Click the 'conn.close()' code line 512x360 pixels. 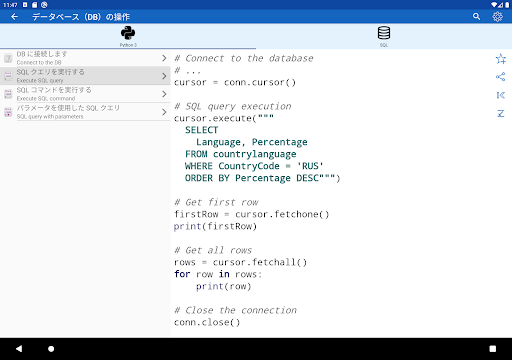[207, 322]
